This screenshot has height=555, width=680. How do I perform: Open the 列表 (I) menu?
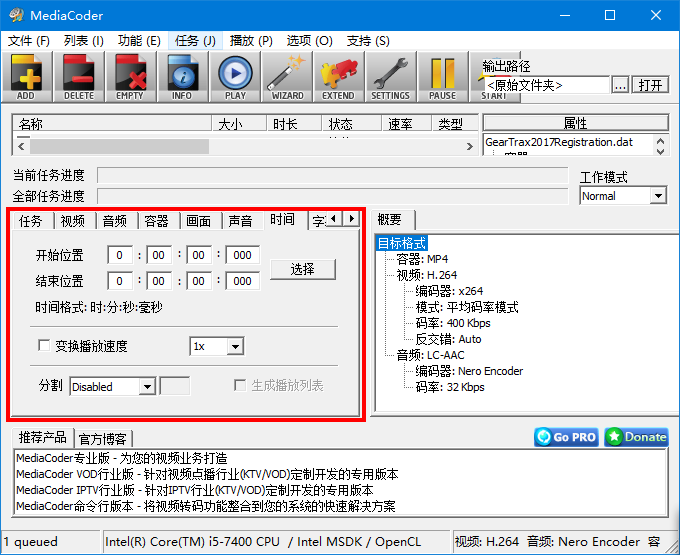84,41
